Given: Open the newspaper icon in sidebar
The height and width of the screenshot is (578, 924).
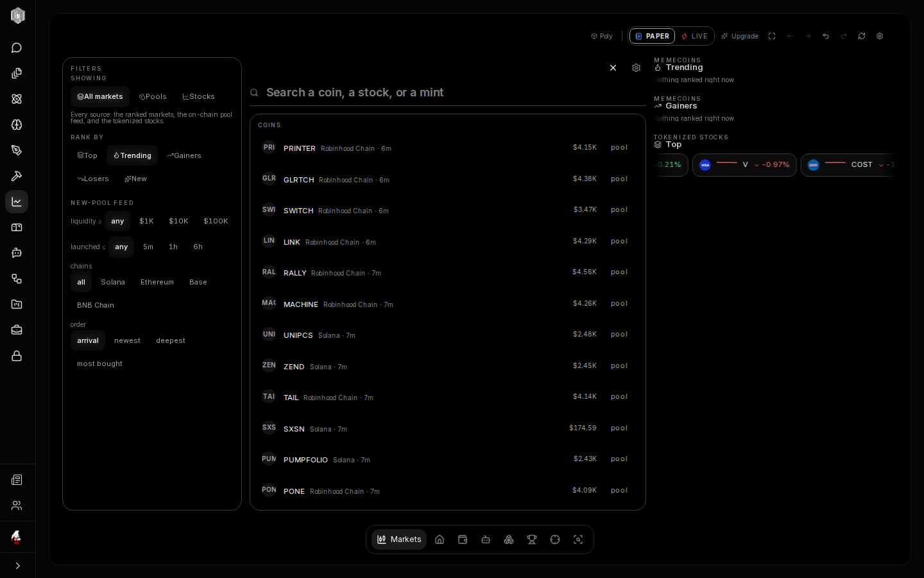Looking at the screenshot, I should pyautogui.click(x=17, y=480).
